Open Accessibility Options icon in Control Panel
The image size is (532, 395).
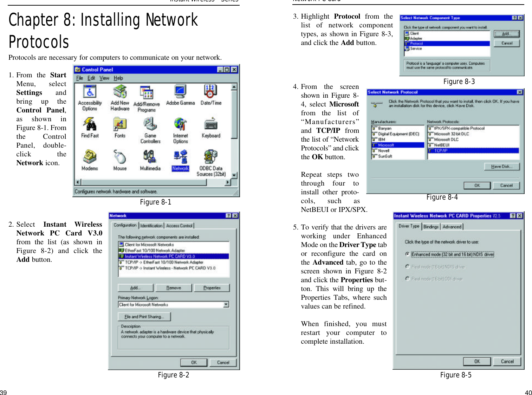click(x=90, y=98)
